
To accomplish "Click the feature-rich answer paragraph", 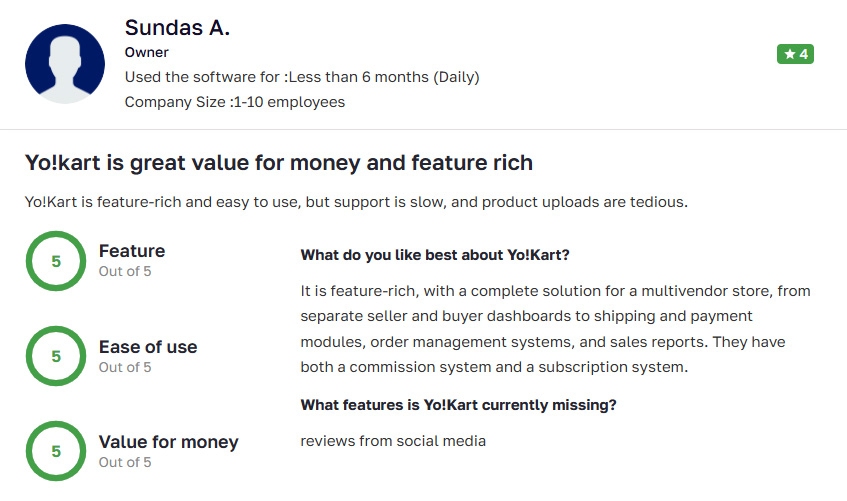I will (x=555, y=329).
